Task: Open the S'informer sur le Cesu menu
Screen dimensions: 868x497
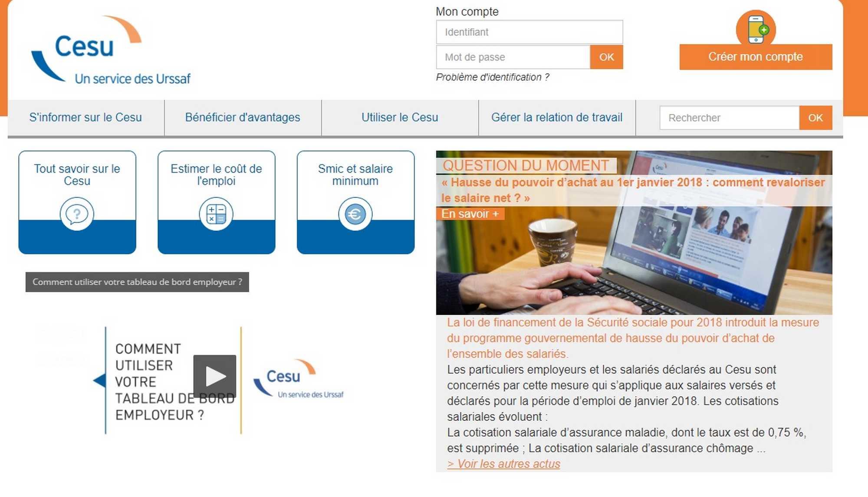Action: (85, 118)
